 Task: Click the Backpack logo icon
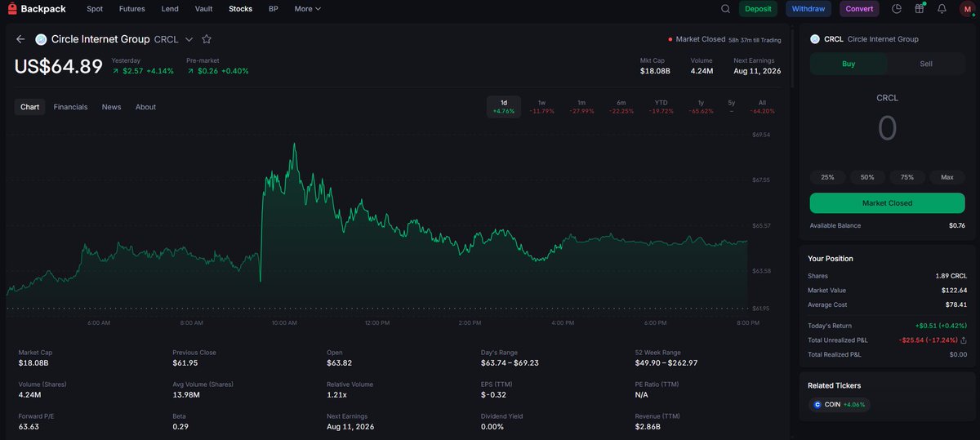click(x=11, y=9)
